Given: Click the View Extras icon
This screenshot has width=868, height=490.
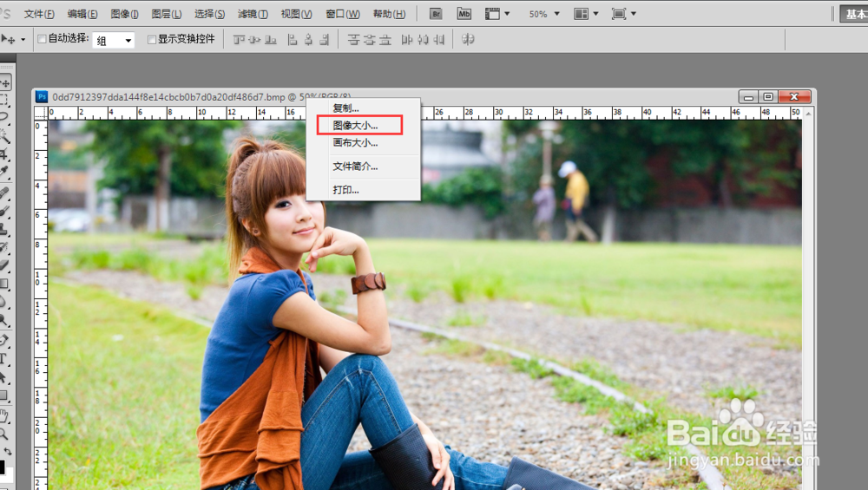Looking at the screenshot, I should click(x=492, y=14).
